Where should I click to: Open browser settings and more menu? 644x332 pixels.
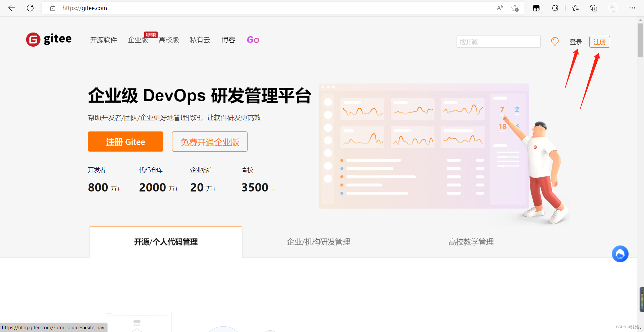(632, 8)
